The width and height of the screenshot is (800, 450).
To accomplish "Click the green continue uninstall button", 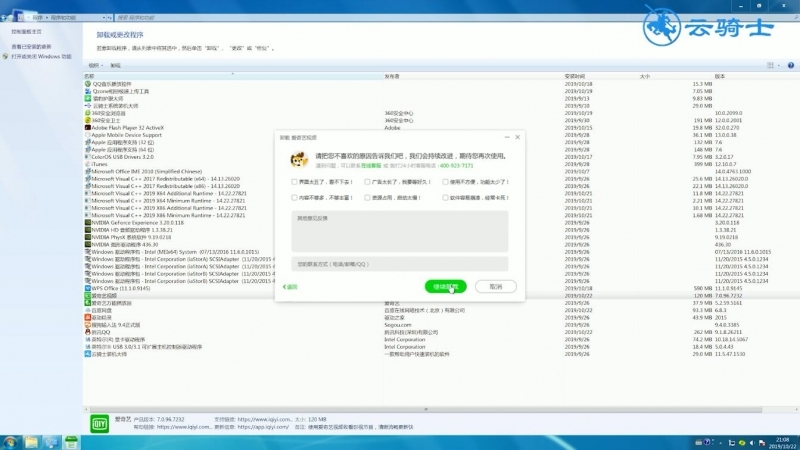I will click(x=445, y=287).
